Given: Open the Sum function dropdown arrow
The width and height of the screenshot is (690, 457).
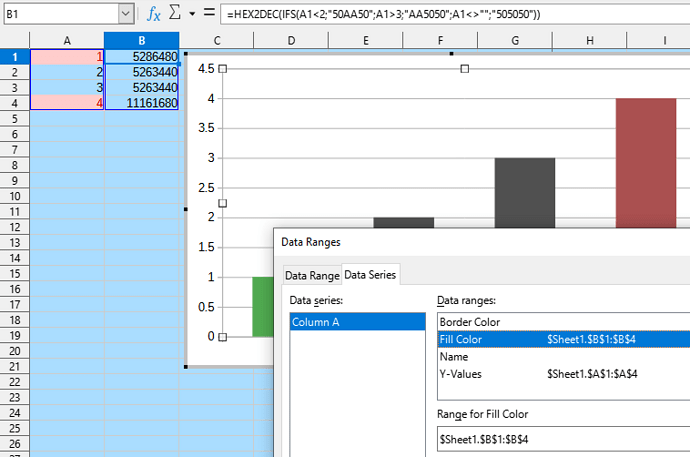Looking at the screenshot, I should point(192,14).
